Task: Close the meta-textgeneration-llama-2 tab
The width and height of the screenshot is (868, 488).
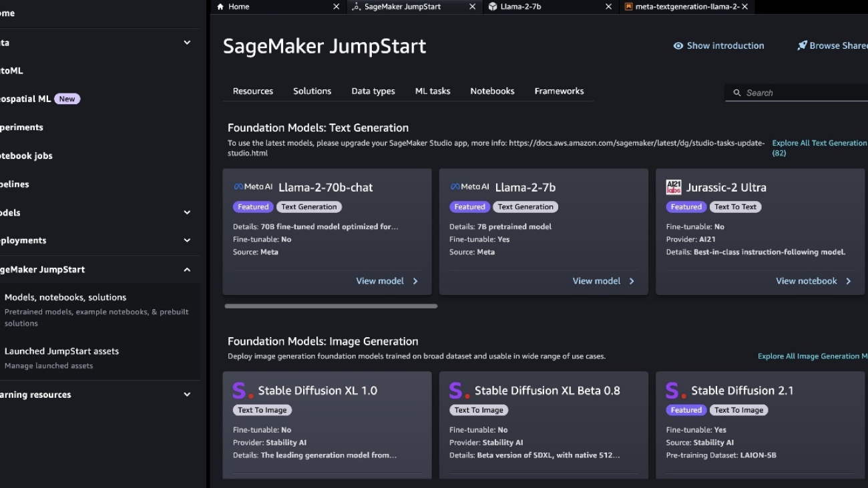Action: point(744,7)
